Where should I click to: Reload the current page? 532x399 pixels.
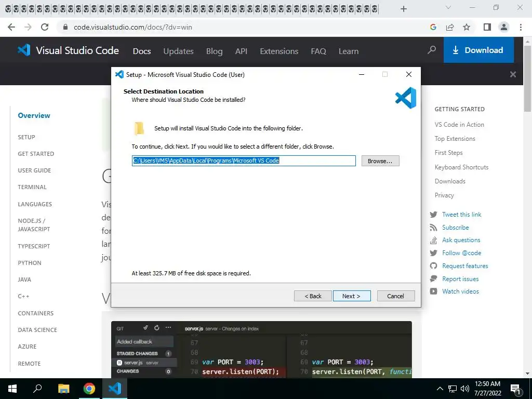[x=45, y=27]
